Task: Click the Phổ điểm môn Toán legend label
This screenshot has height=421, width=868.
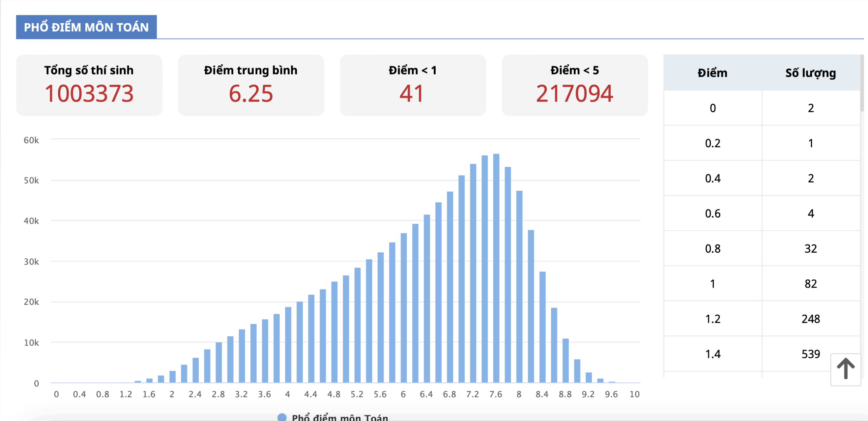Action: [x=340, y=417]
